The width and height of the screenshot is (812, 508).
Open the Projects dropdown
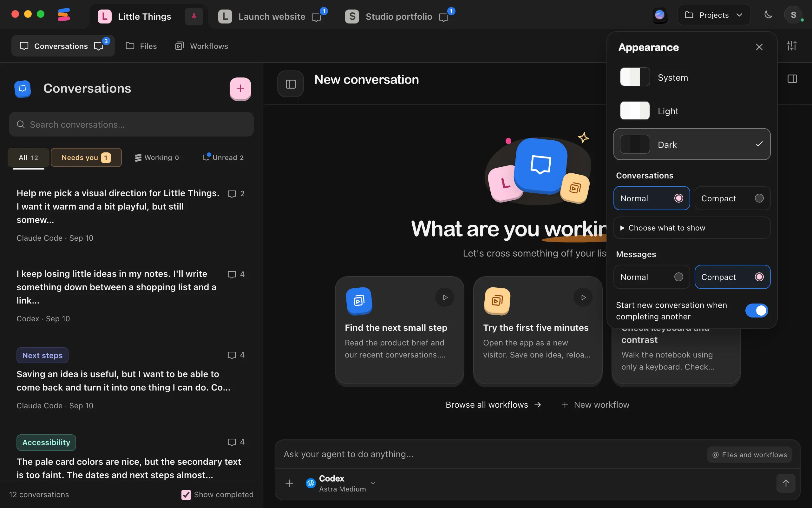(714, 15)
